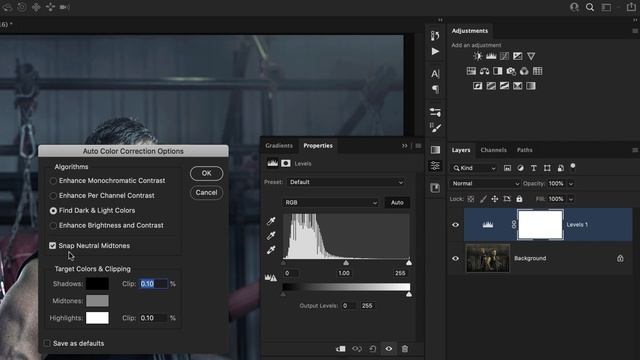This screenshot has height=360, width=640.
Task: Open the Actions panel play icon
Action: click(435, 51)
